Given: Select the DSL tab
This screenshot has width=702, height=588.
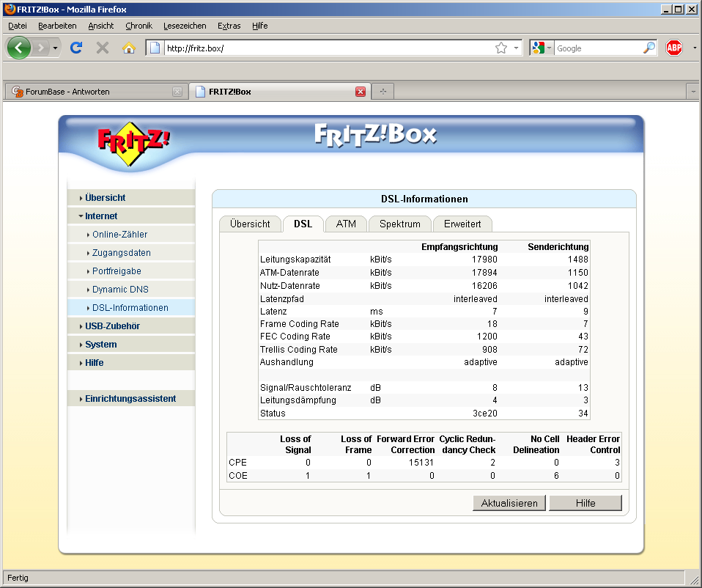Looking at the screenshot, I should (303, 224).
